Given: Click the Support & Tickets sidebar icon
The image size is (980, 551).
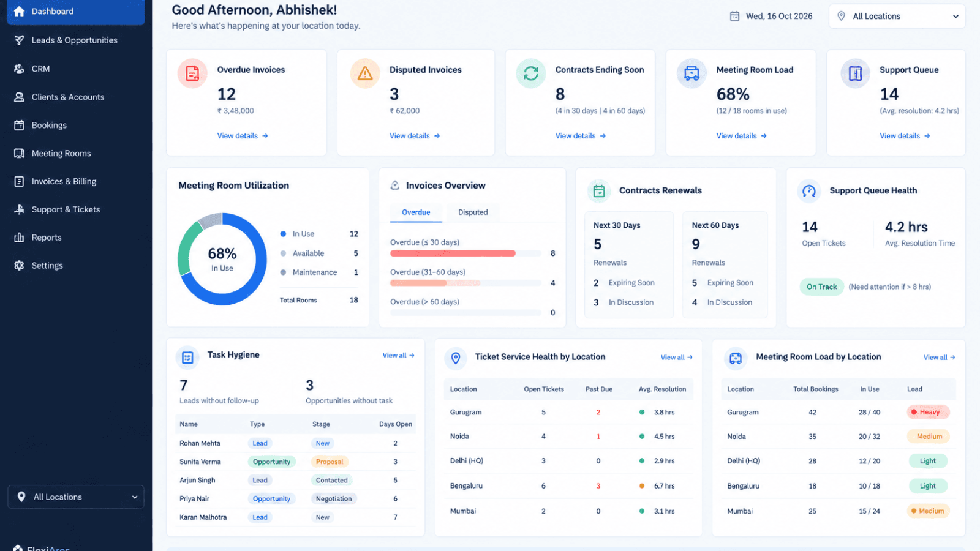Looking at the screenshot, I should pyautogui.click(x=19, y=209).
